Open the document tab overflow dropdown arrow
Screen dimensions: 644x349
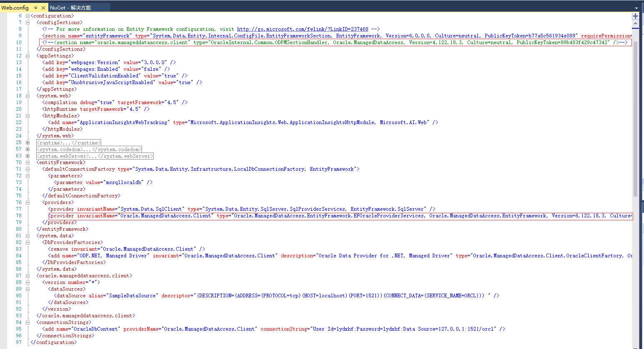636,8
